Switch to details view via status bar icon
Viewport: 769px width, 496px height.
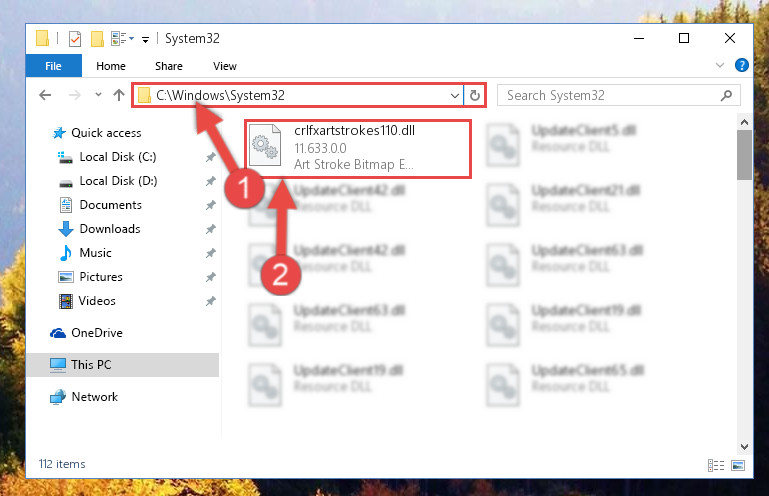click(x=716, y=465)
